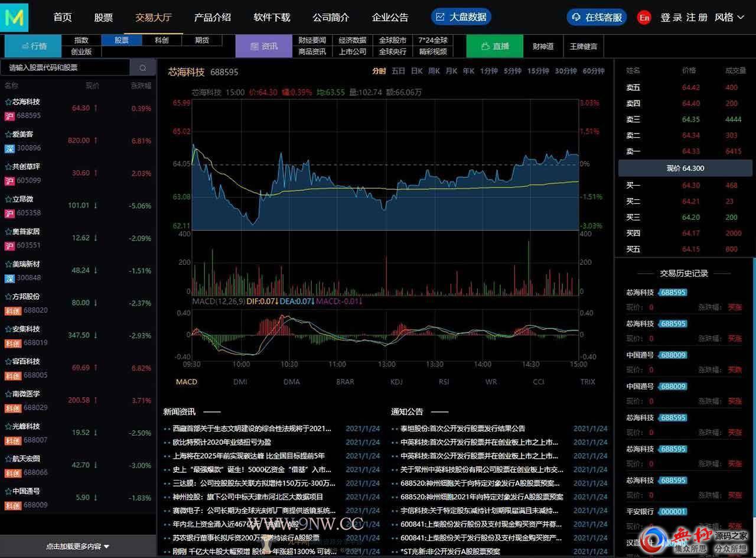Click the 行情 market button
Screen dimensions: 756x558
(34, 46)
